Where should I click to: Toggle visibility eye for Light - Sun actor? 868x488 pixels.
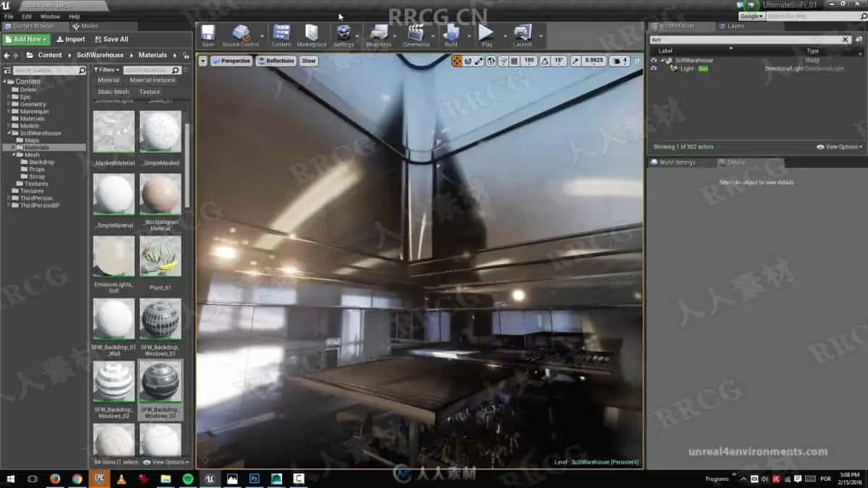[x=654, y=69]
